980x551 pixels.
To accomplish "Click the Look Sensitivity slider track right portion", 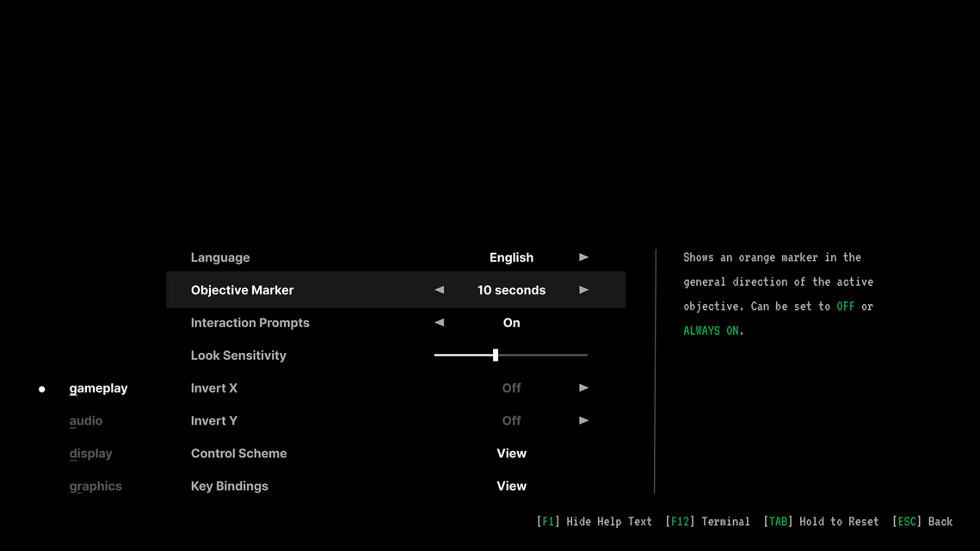I will (543, 356).
